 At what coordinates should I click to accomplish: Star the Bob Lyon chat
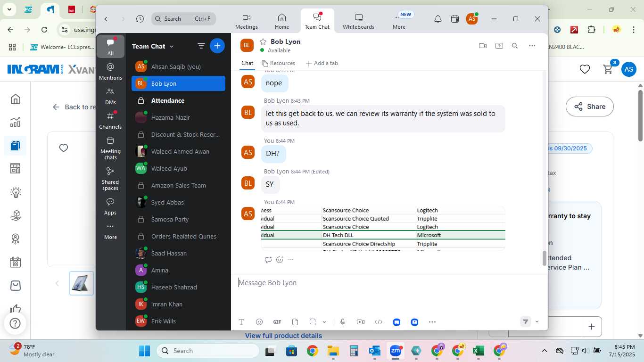[x=263, y=41]
